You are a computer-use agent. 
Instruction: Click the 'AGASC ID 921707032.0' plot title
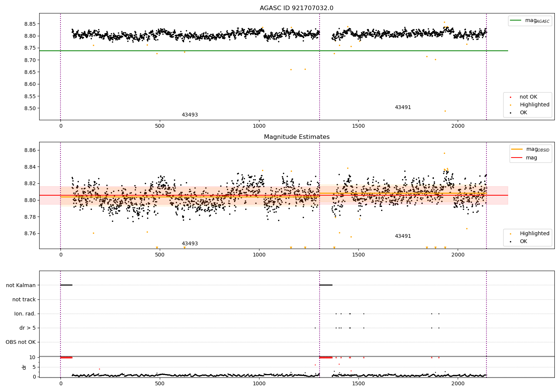pyautogui.click(x=296, y=8)
